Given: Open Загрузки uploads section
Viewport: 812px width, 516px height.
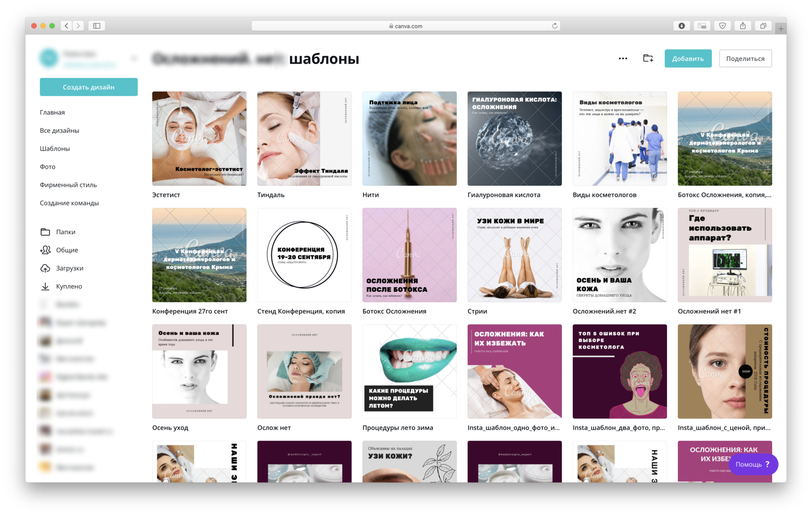Looking at the screenshot, I should pyautogui.click(x=61, y=268).
